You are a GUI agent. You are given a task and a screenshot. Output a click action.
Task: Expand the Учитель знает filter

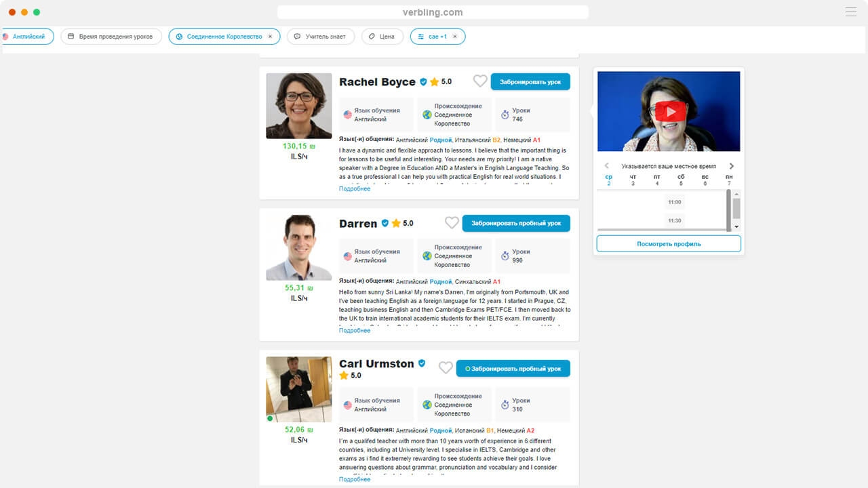321,37
